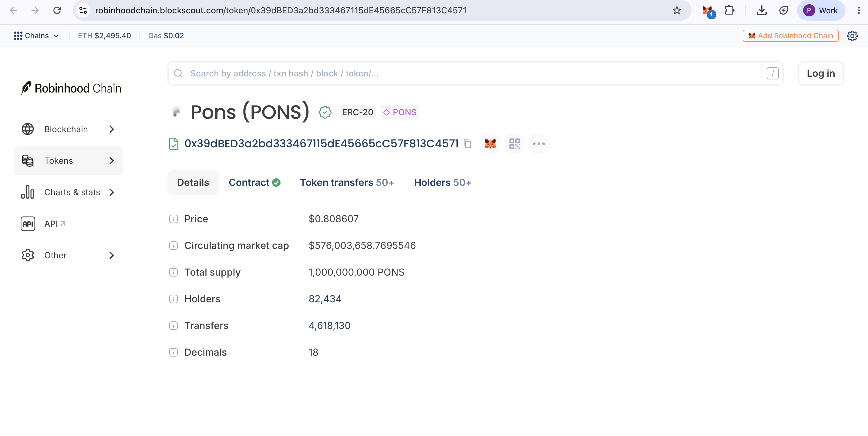Click the info icon beside Price

coord(173,219)
